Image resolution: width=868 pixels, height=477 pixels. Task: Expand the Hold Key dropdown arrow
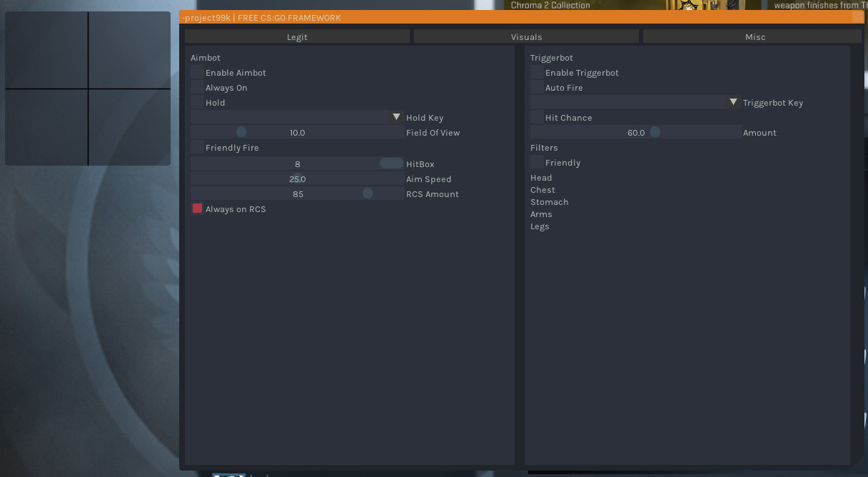pos(397,117)
